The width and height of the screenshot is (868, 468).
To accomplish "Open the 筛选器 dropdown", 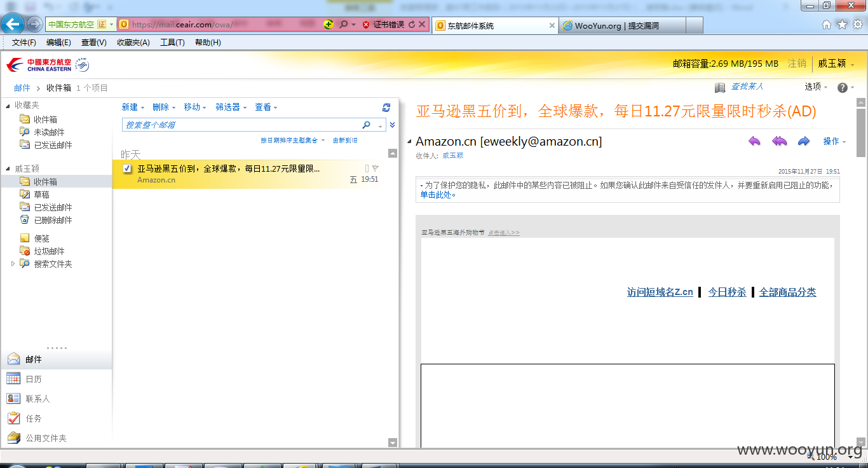I will click(x=231, y=107).
